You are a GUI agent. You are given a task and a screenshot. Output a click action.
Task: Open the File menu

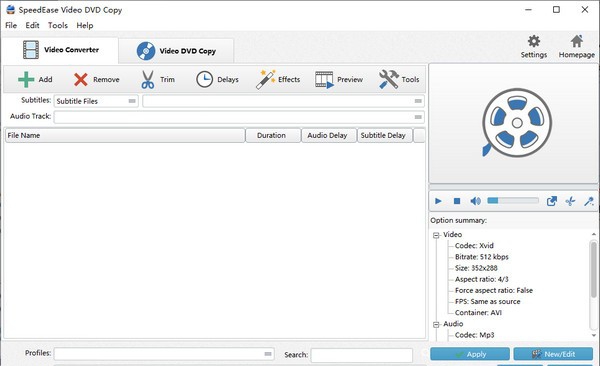[11, 25]
